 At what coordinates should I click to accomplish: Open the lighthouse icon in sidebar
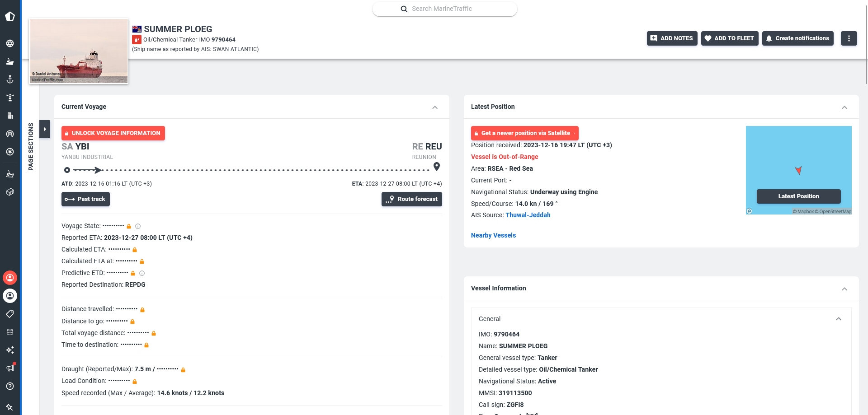pyautogui.click(x=10, y=98)
